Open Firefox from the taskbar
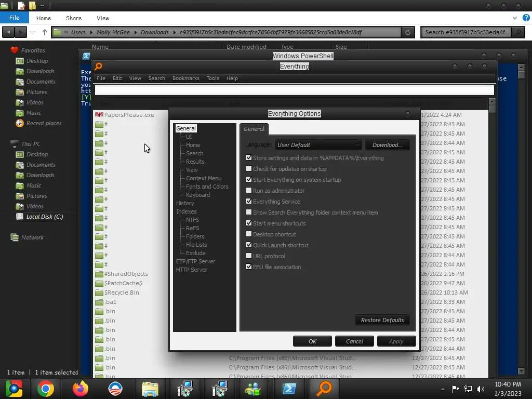Image resolution: width=532 pixels, height=399 pixels. pos(81,389)
